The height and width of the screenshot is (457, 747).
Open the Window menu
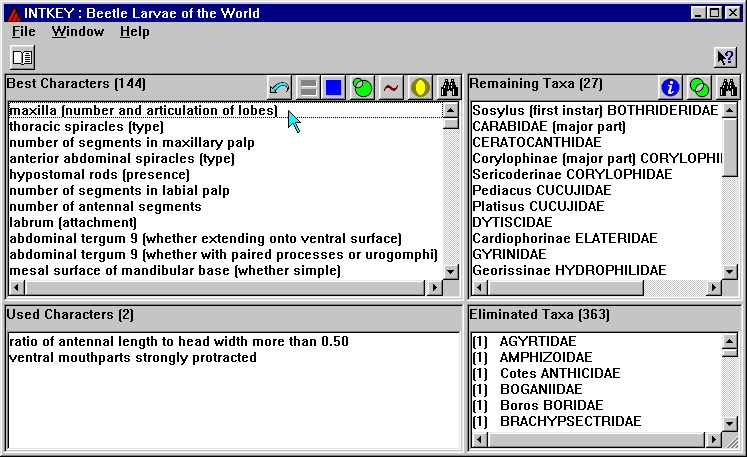click(77, 31)
